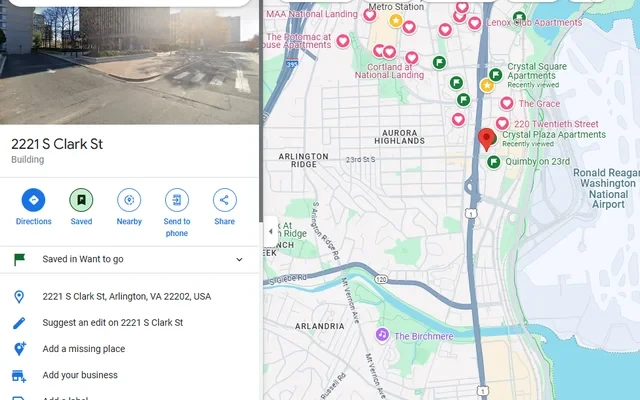Open Directions for 2221 S Clark St
This screenshot has width=640, height=400.
(33, 200)
